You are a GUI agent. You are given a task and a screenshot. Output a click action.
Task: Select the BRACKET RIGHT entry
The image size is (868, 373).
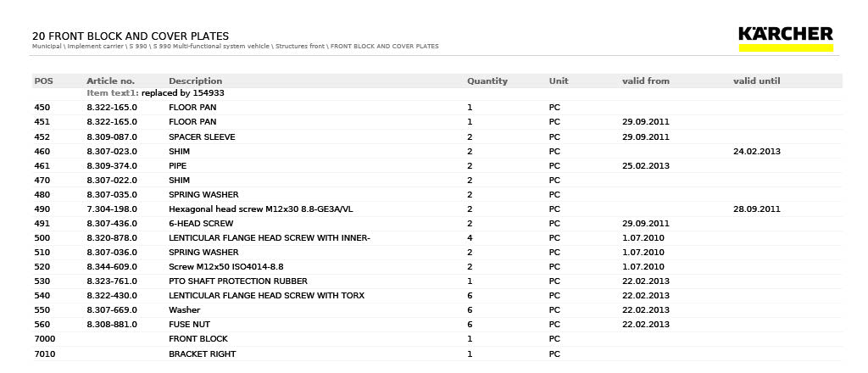click(202, 354)
